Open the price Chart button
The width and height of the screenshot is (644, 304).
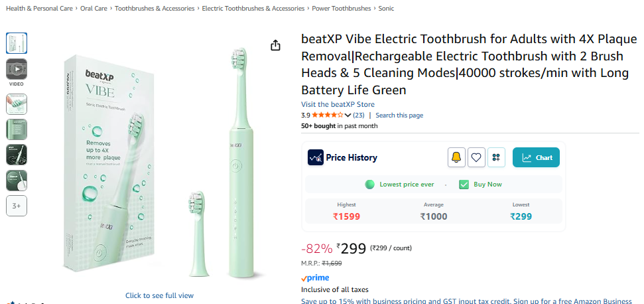(x=536, y=157)
